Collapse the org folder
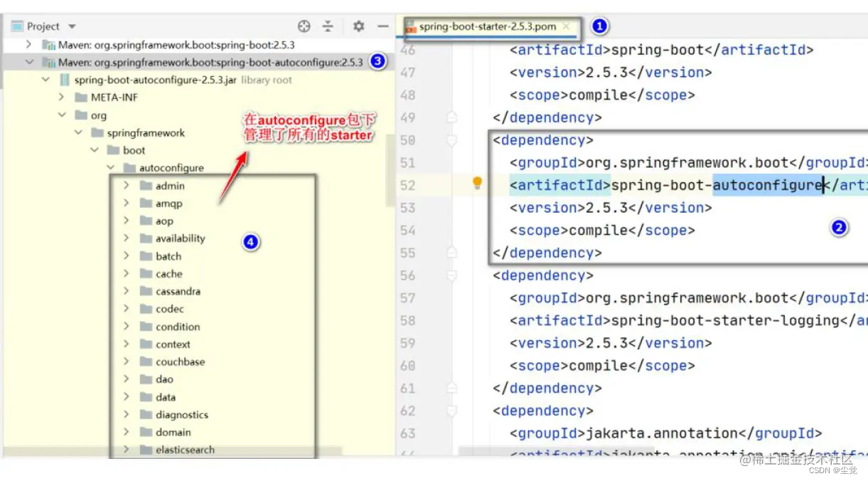This screenshot has width=868, height=481. [x=62, y=115]
